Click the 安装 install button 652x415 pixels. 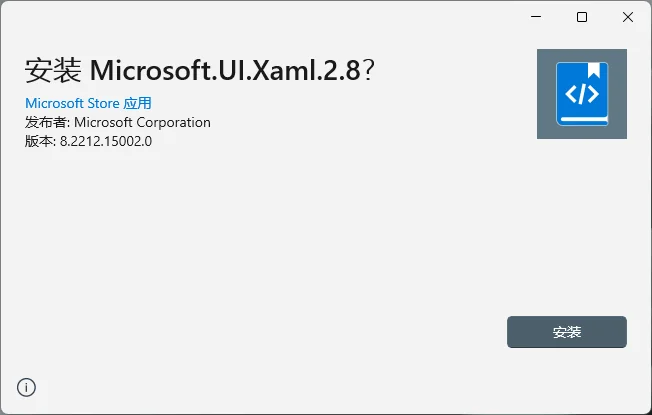pos(566,332)
